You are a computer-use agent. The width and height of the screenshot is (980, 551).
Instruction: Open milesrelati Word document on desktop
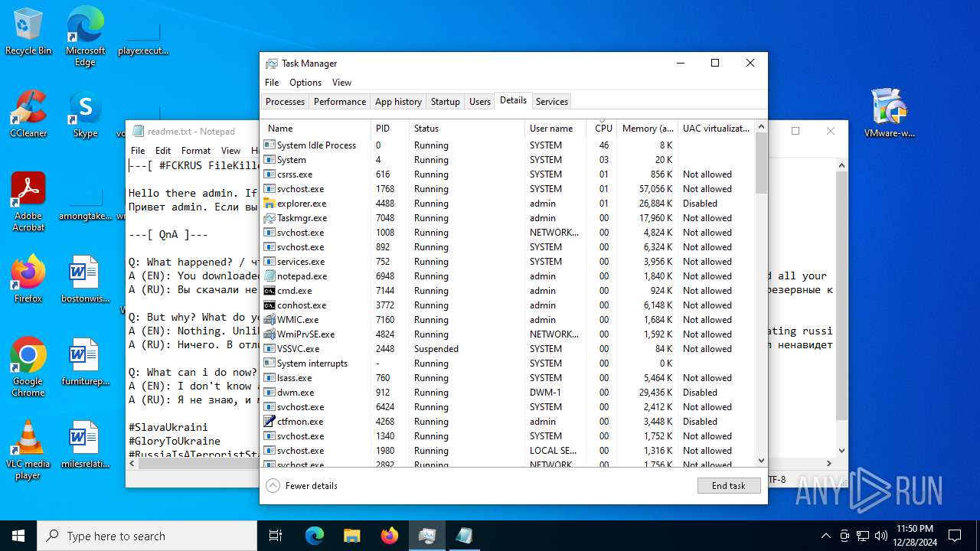coord(85,445)
